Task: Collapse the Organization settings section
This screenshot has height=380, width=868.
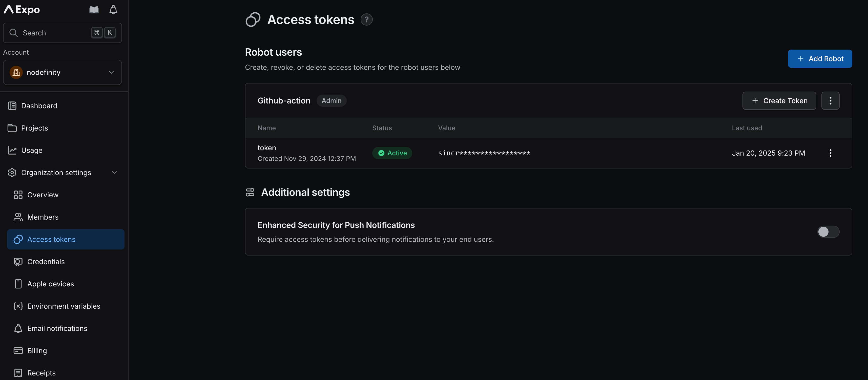Action: coord(114,173)
